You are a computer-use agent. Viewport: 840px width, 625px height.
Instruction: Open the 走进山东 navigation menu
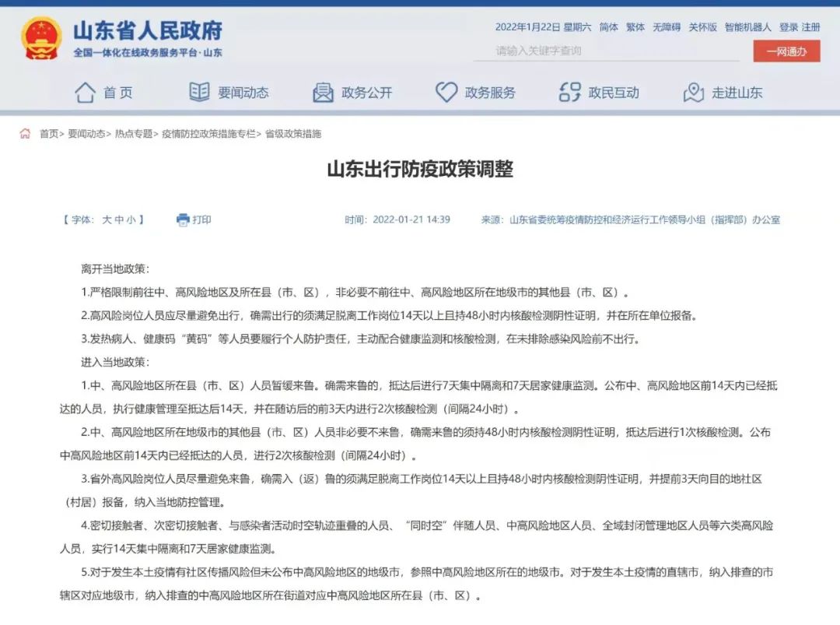[x=737, y=93]
